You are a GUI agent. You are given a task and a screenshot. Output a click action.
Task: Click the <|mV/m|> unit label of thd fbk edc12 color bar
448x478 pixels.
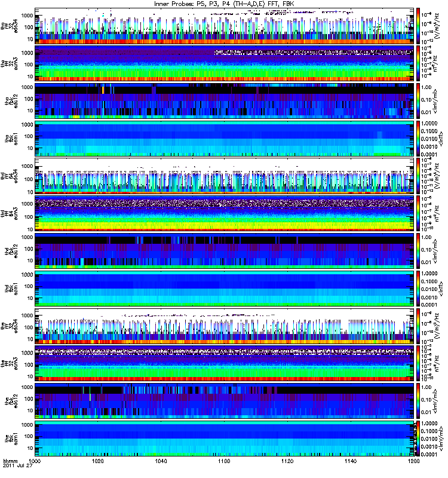pyautogui.click(x=435, y=251)
